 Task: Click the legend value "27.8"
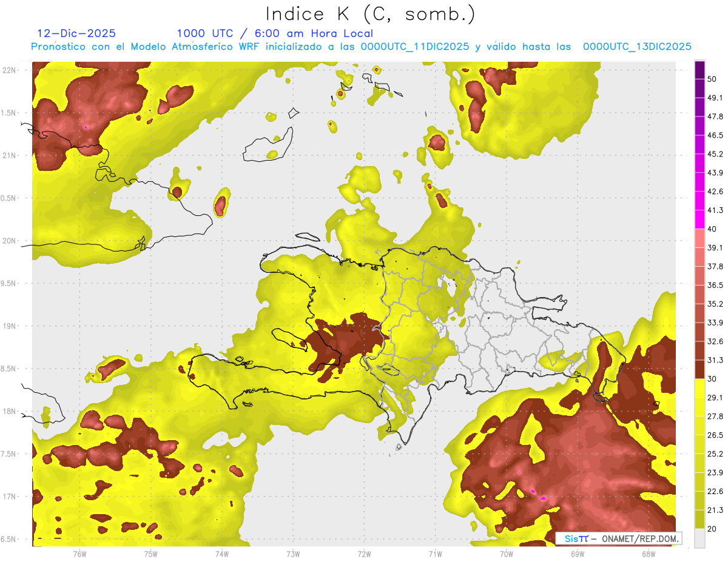tap(715, 416)
